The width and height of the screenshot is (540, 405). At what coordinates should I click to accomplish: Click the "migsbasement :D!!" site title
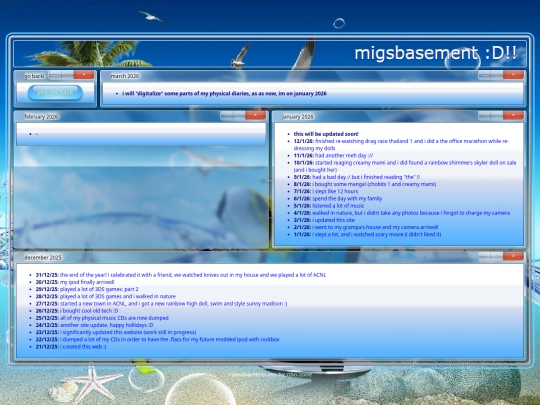(x=436, y=53)
